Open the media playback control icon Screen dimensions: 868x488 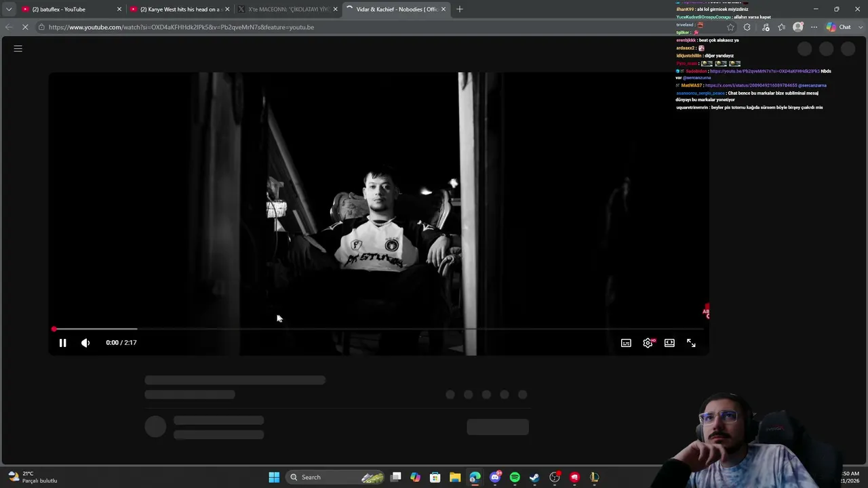click(x=766, y=27)
